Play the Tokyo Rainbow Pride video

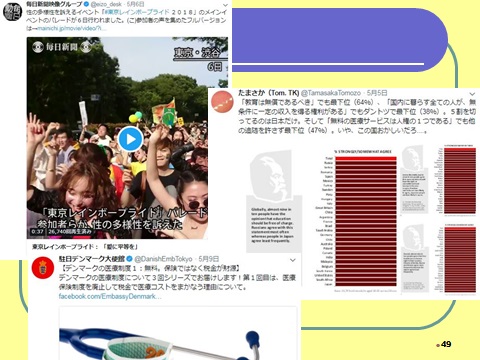point(130,139)
